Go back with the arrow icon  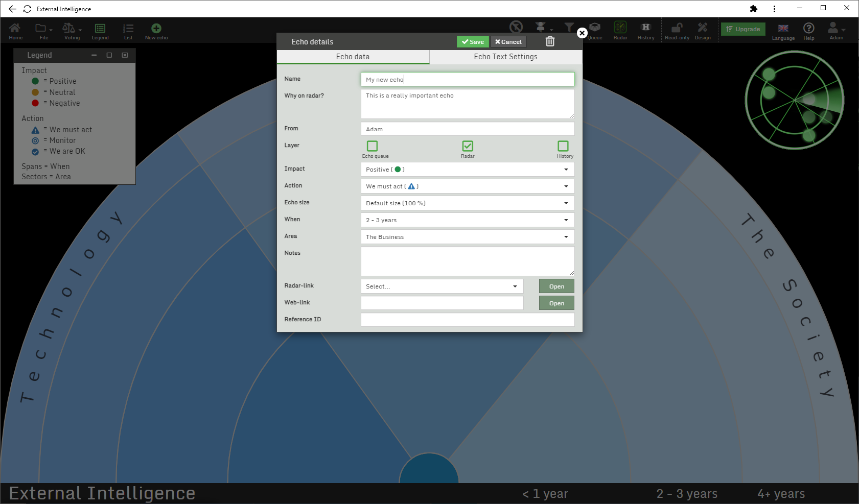tap(12, 9)
